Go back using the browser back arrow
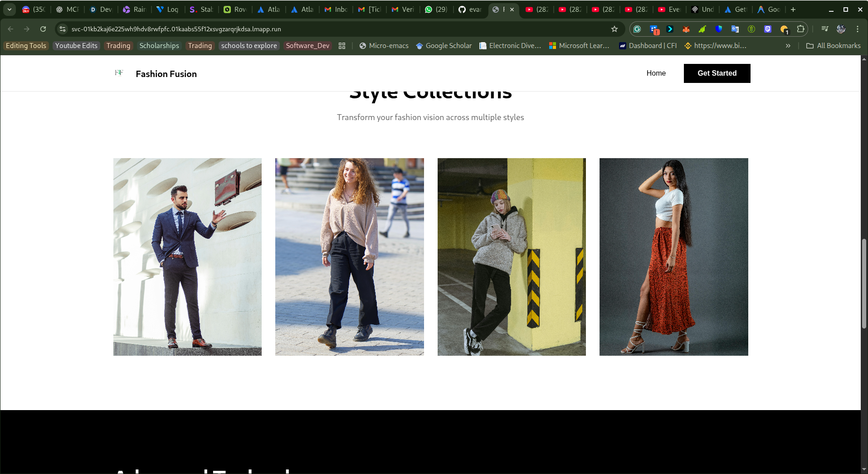868x474 pixels. pos(10,29)
